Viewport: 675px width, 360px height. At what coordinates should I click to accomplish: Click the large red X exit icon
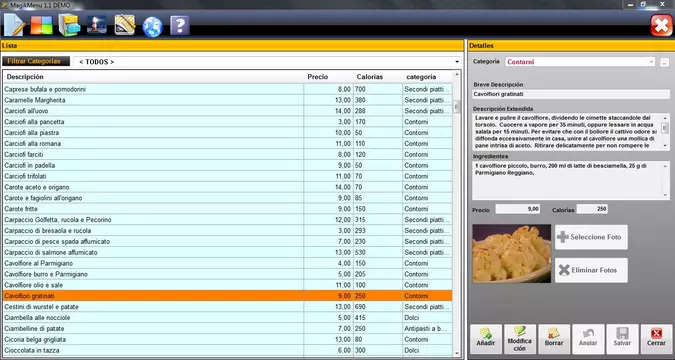[x=661, y=25]
